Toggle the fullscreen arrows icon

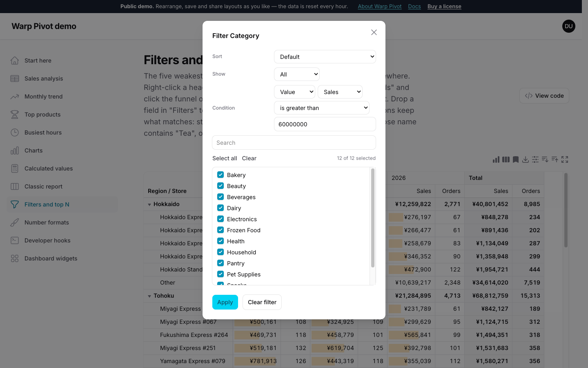565,159
